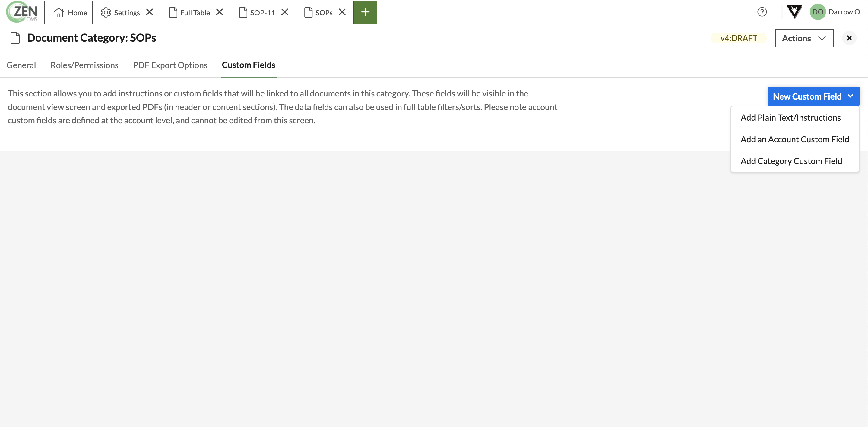Close the SOP-11 tab
The height and width of the screenshot is (427, 868).
285,12
